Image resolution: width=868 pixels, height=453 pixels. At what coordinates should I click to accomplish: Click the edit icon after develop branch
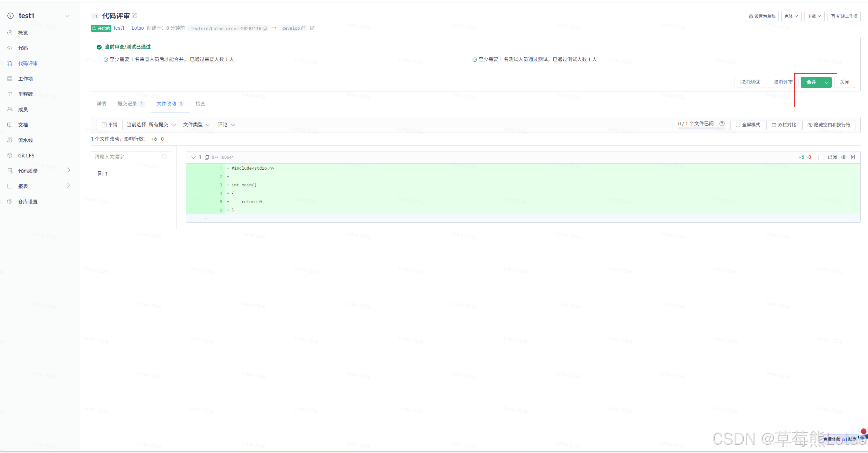312,28
